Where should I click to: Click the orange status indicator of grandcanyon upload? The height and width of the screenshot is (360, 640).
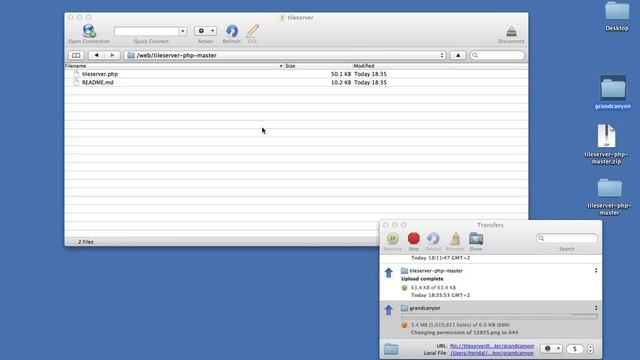pyautogui.click(x=404, y=325)
